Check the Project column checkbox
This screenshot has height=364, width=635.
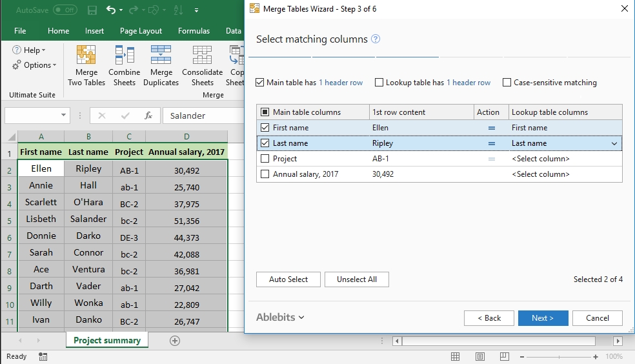[265, 159]
